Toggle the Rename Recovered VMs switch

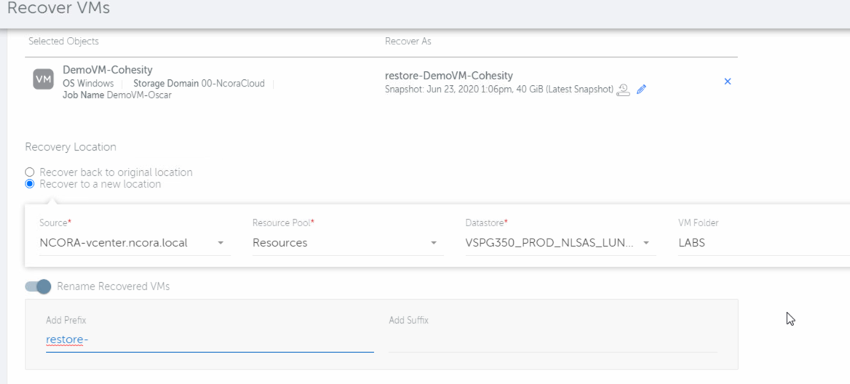click(x=38, y=286)
